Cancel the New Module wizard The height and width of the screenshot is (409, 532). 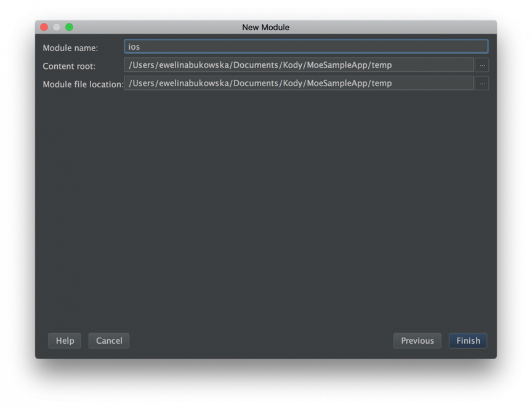click(x=109, y=341)
